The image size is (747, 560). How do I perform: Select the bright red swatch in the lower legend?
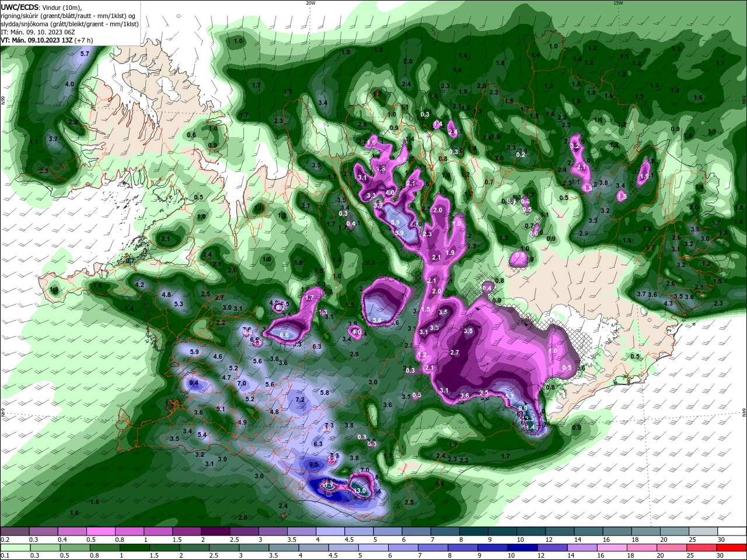732,548
